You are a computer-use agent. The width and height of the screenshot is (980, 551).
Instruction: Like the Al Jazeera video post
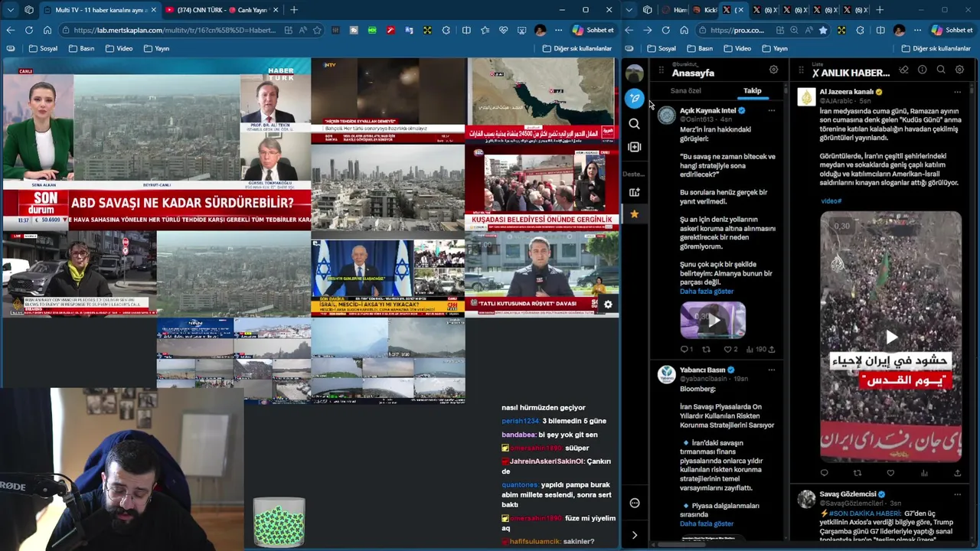coord(890,473)
